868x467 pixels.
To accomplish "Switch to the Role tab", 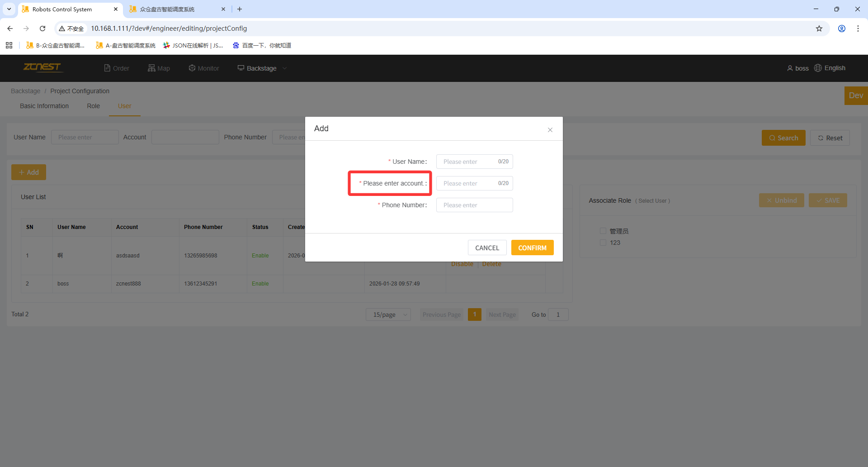I will 93,106.
